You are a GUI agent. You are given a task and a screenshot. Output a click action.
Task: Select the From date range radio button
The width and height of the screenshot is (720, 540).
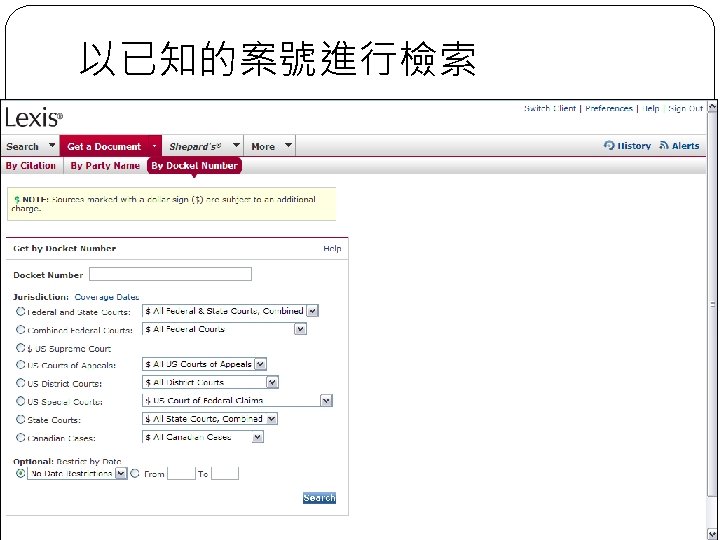[x=135, y=473]
